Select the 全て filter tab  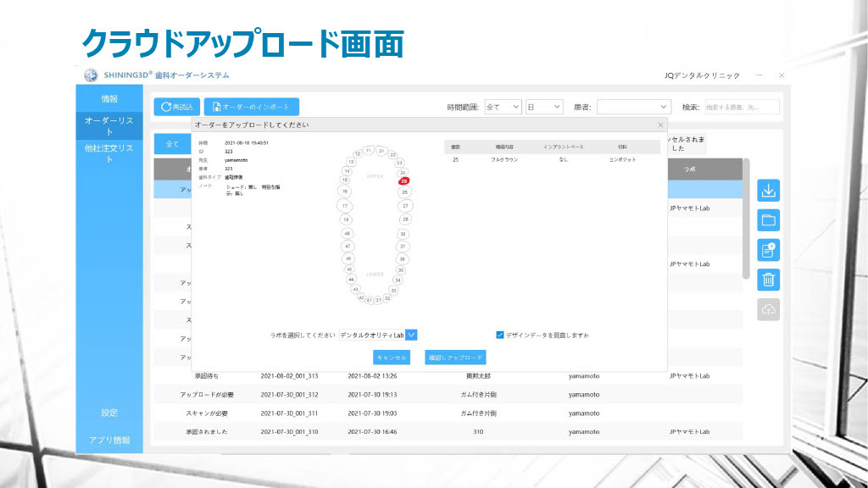pos(172,144)
